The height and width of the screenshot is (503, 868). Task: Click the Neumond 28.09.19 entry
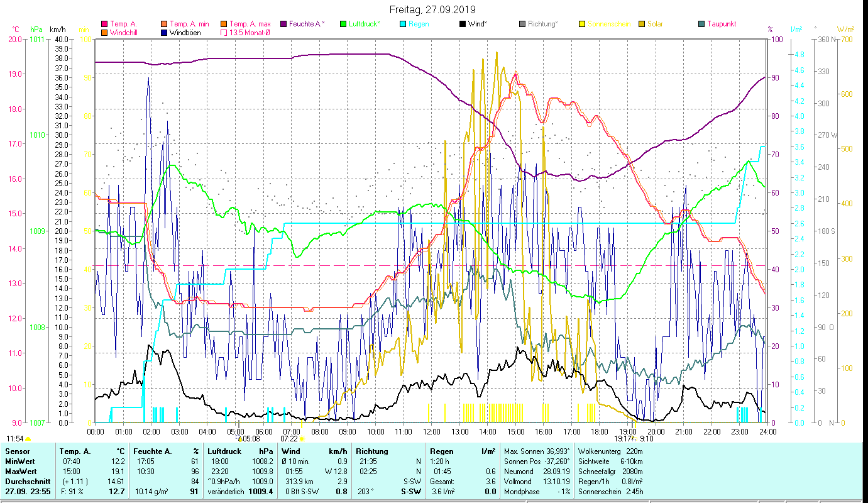pos(537,472)
